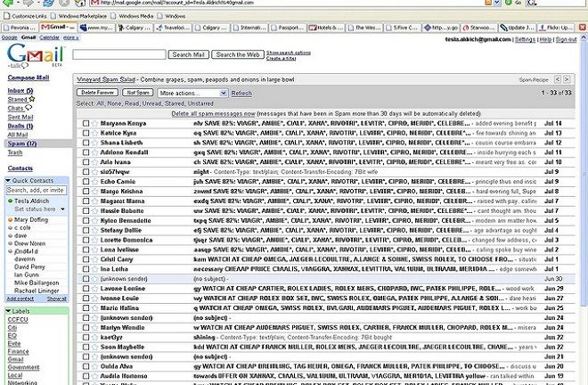Image resolution: width=588 pixels, height=385 pixels.
Task: Switch to the Passport browser tab
Action: coord(287,28)
